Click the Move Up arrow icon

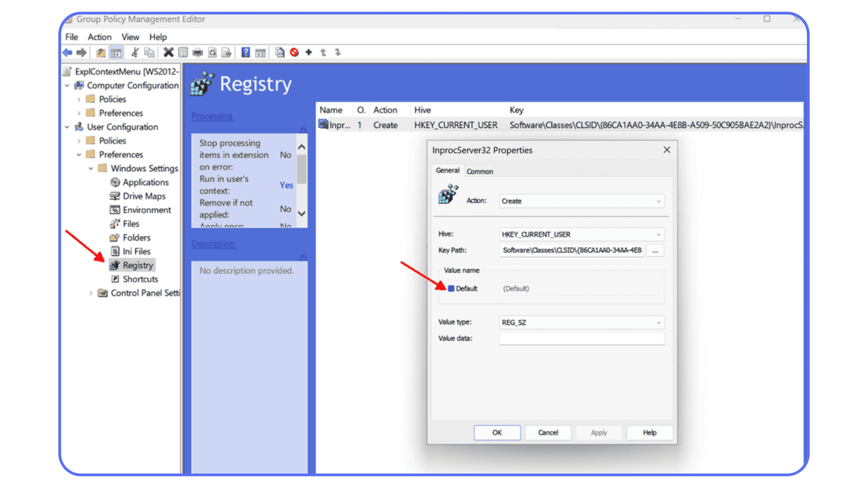click(x=323, y=52)
